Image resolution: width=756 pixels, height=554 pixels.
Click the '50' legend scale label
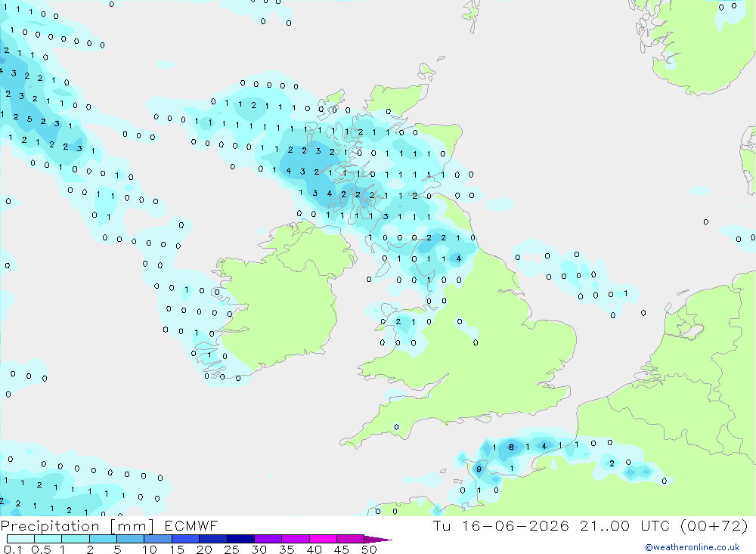click(370, 549)
